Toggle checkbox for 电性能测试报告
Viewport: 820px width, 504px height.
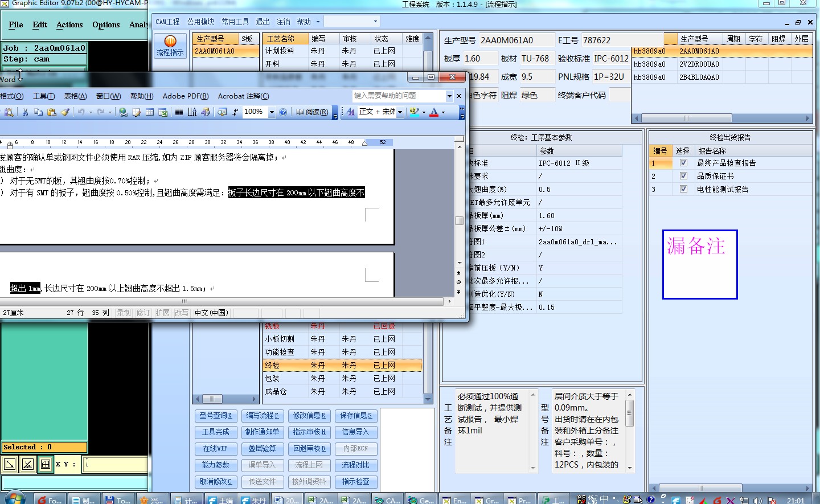click(683, 189)
